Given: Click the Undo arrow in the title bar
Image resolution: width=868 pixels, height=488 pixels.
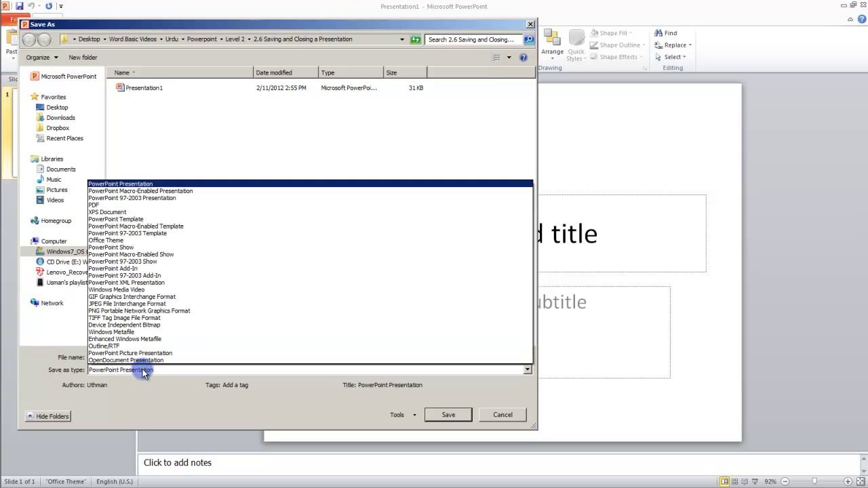Looking at the screenshot, I should click(31, 6).
